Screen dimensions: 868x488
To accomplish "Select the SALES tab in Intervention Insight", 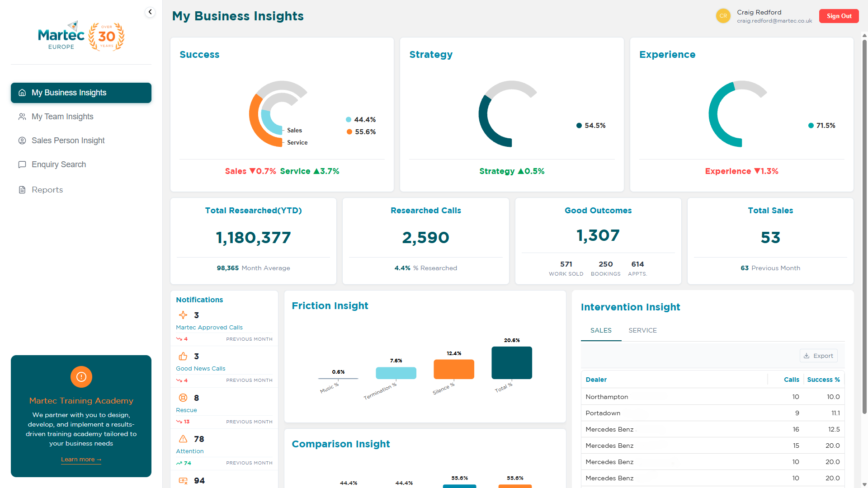I will 601,330.
